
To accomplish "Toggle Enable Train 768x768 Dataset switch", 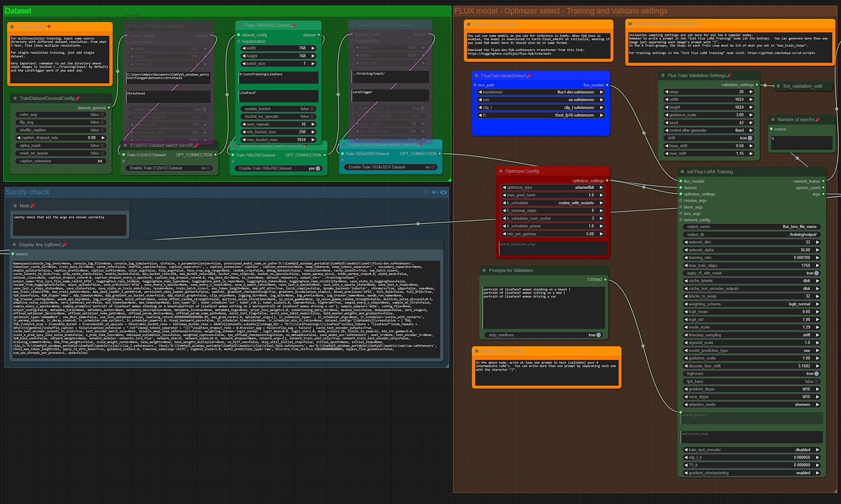I will tap(276, 168).
